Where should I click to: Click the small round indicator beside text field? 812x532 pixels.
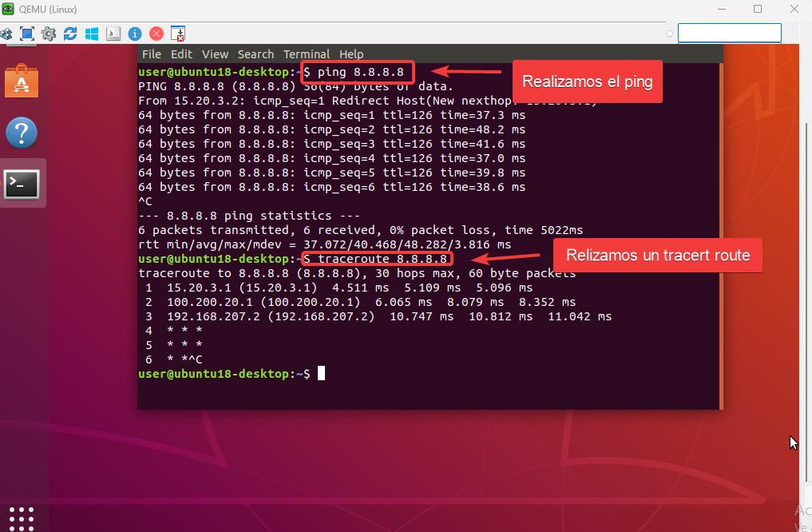670,34
